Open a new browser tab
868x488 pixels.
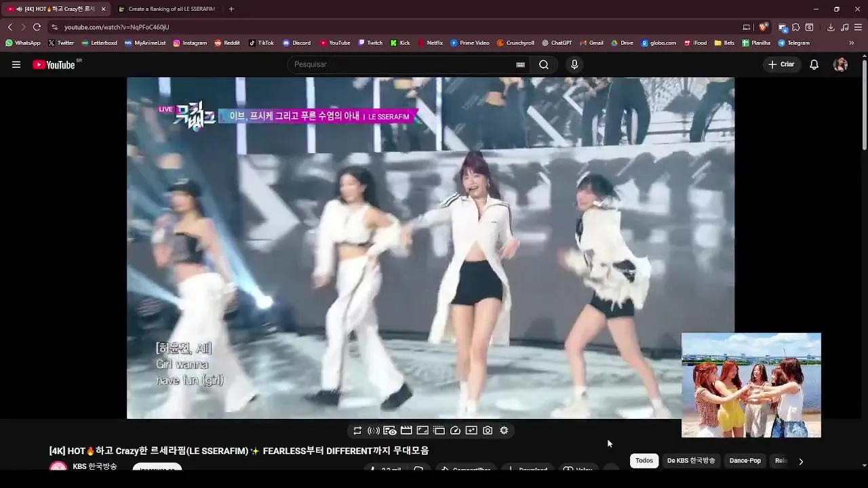231,9
